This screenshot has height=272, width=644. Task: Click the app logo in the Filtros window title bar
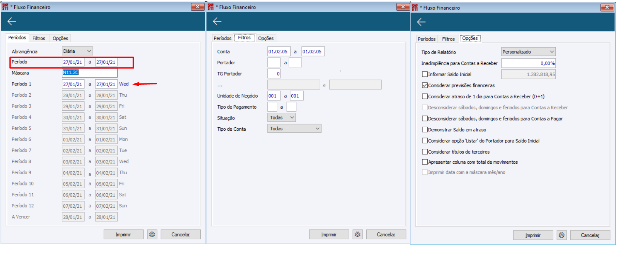click(x=211, y=7)
